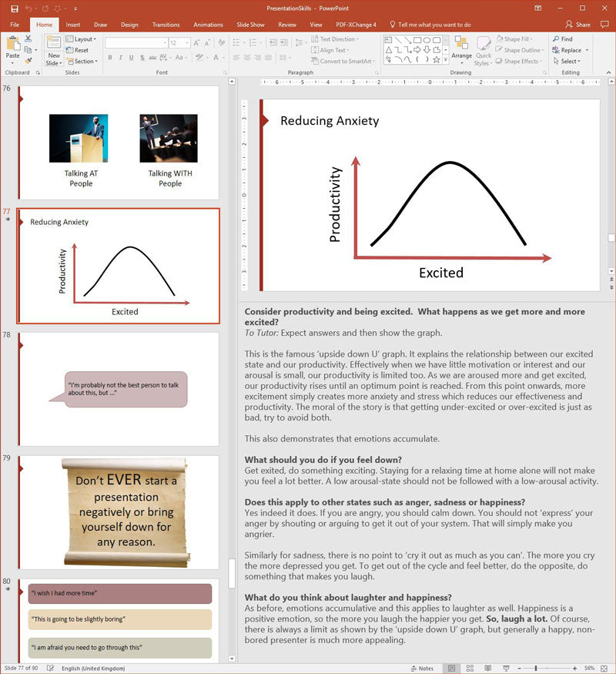Collapse the ribbon with the chevron arrow

pyautogui.click(x=609, y=72)
